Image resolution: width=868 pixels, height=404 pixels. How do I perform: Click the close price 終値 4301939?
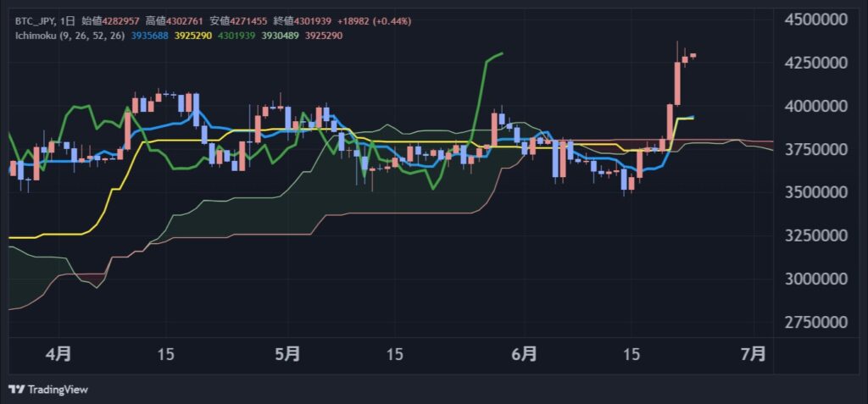(303, 21)
